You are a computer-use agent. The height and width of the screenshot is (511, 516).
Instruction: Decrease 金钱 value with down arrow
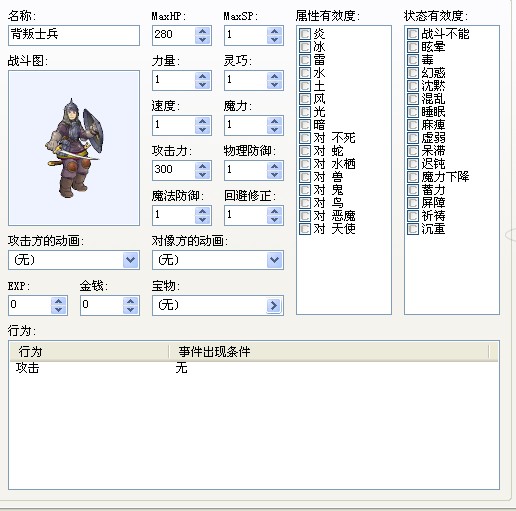130,310
